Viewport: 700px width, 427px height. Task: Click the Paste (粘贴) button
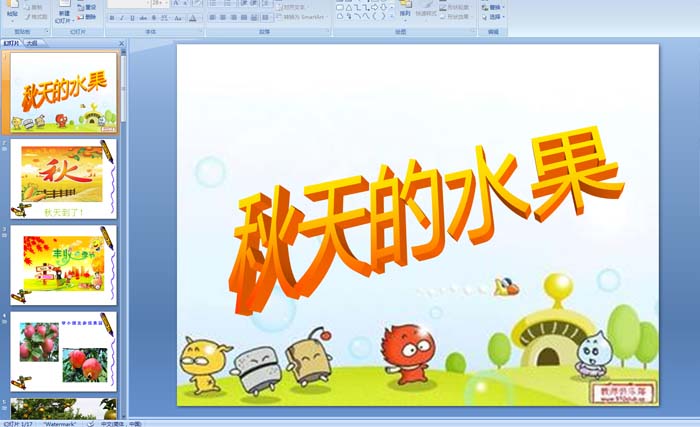pos(12,11)
